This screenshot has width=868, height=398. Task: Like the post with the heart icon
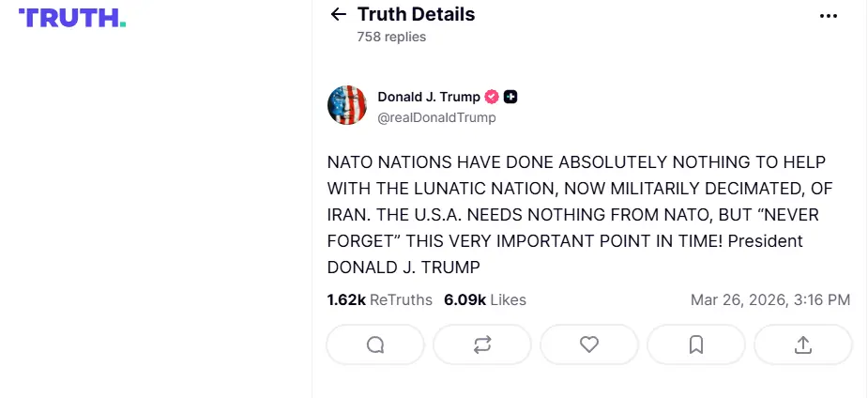[589, 344]
